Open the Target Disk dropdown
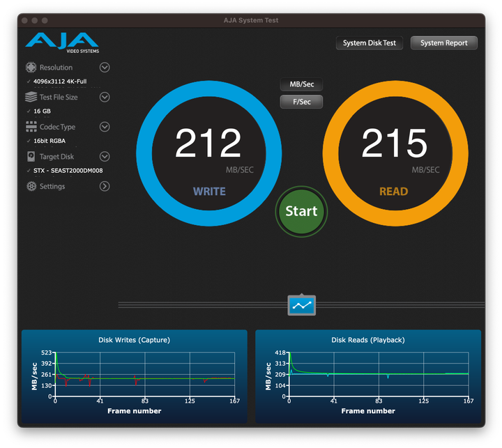The width and height of the screenshot is (502, 448). click(x=105, y=157)
